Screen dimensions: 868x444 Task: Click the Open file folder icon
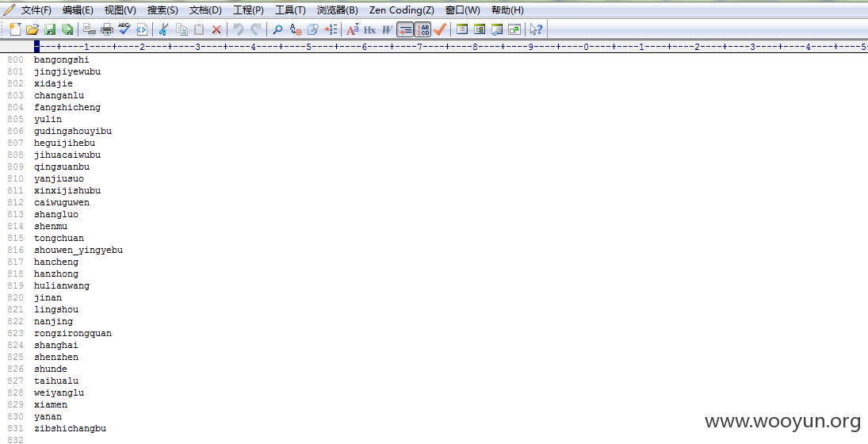pos(33,29)
